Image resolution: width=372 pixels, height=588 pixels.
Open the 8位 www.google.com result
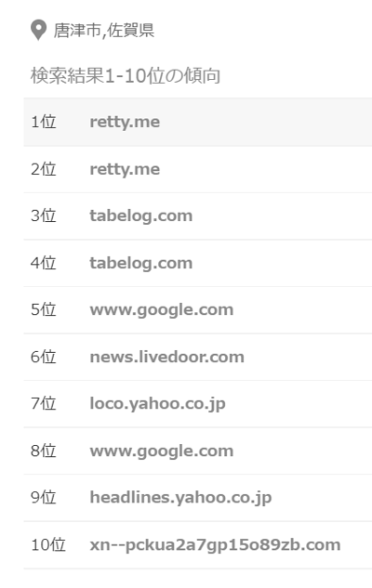(x=198, y=451)
